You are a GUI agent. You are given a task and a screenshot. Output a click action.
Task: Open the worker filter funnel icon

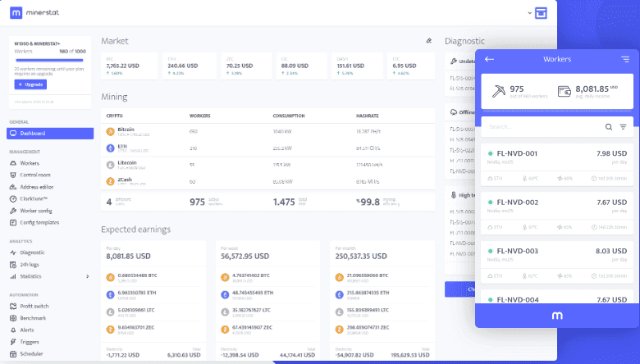point(623,127)
